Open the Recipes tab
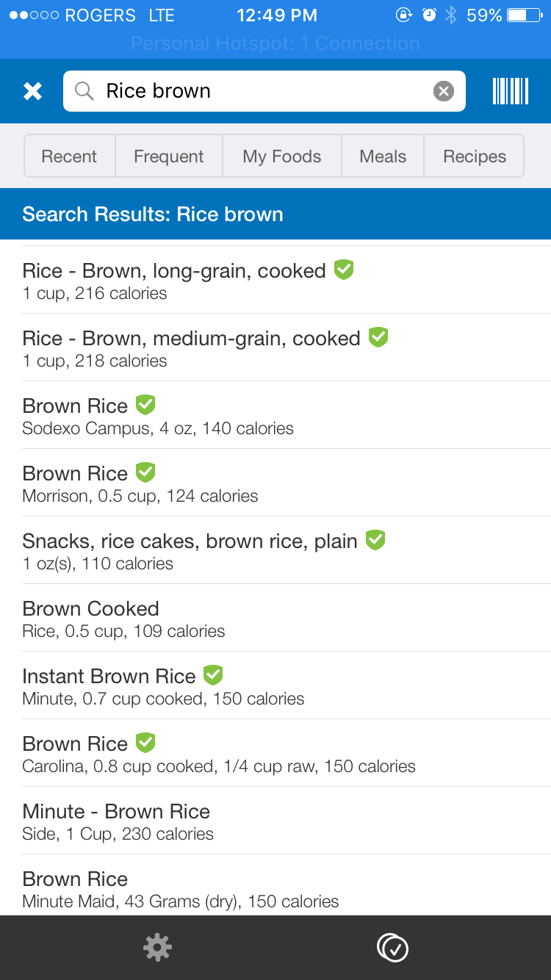551x980 pixels. click(x=475, y=156)
